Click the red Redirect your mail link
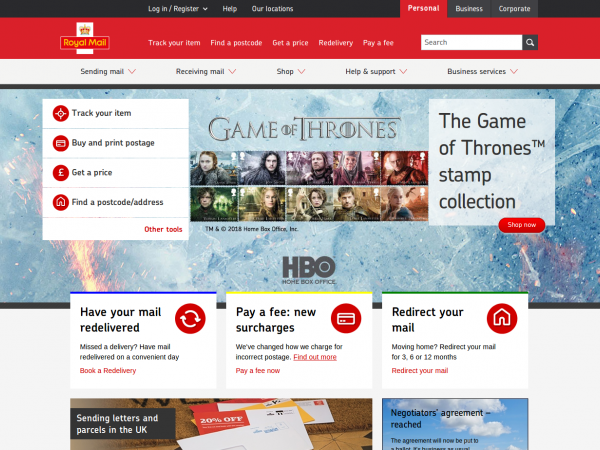The height and width of the screenshot is (450, 600). (420, 370)
